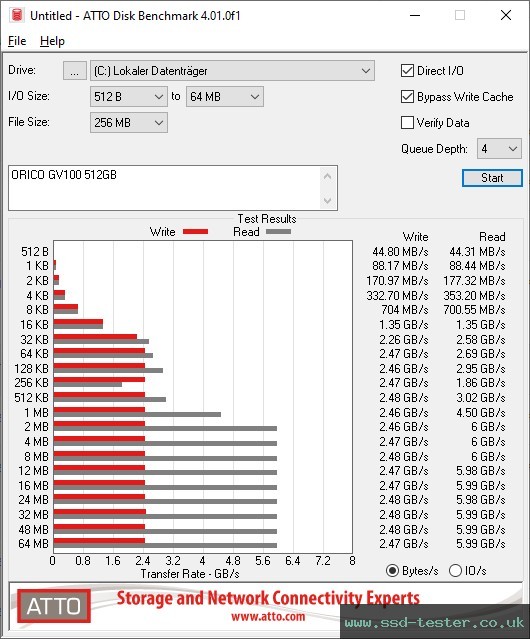The image size is (530, 639).
Task: Open the Help menu
Action: 52,41
